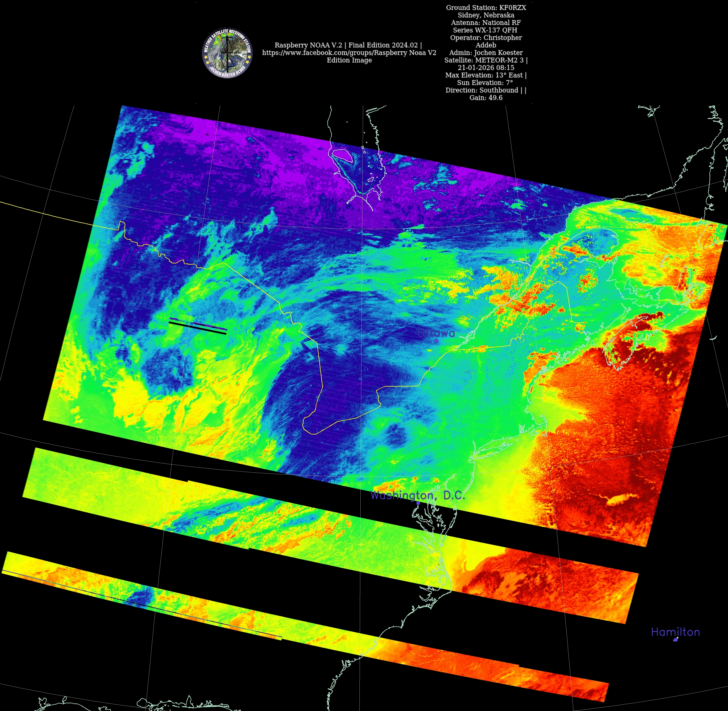Click the Satellite METEOR-M2 3 text
The width and height of the screenshot is (728, 711).
coord(486,60)
